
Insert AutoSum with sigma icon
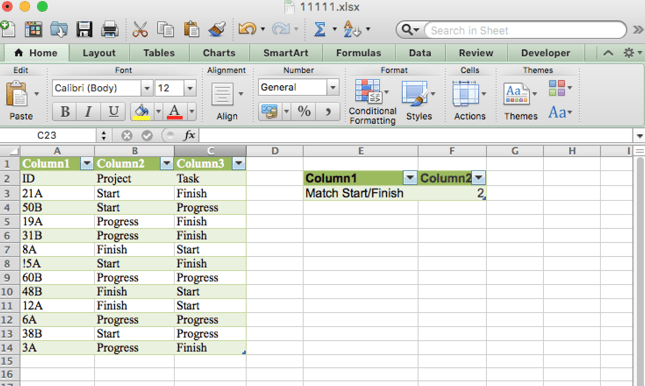[x=320, y=29]
